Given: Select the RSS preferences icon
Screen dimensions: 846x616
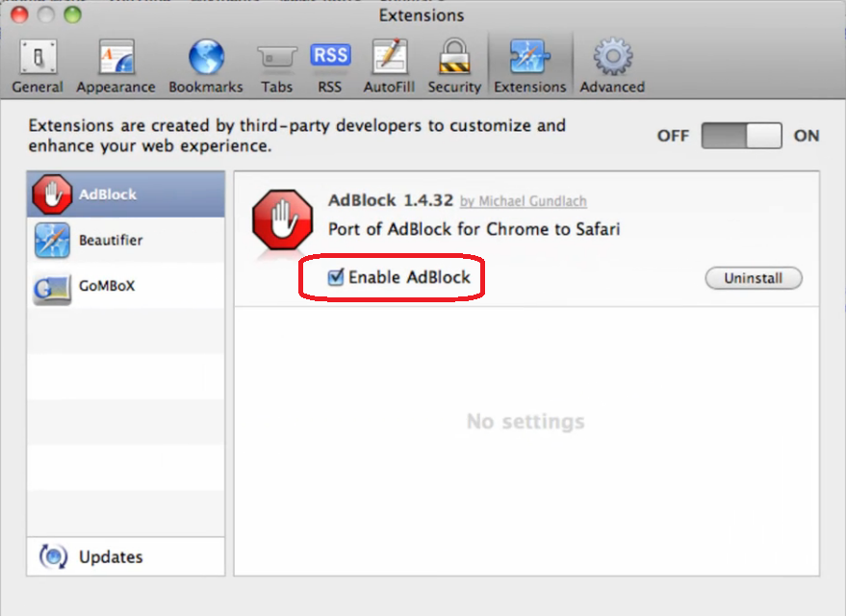Looking at the screenshot, I should pos(330,66).
